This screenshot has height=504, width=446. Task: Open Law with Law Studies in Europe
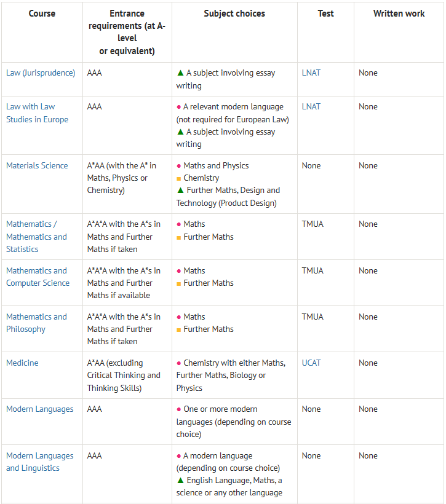click(x=37, y=113)
